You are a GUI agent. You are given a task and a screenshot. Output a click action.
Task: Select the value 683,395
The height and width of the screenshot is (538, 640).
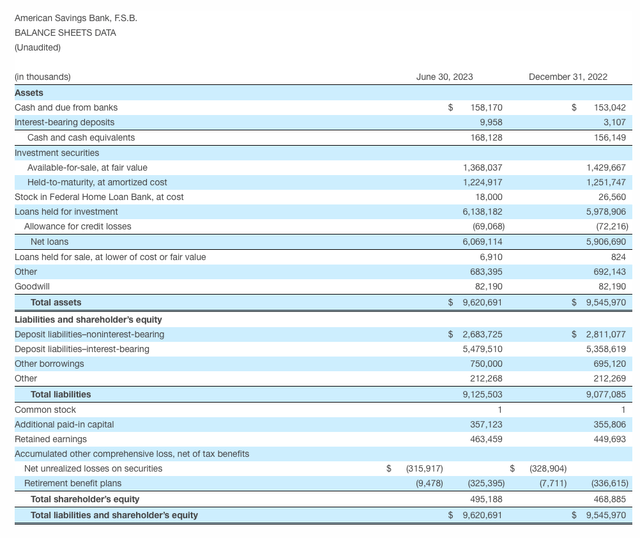pyautogui.click(x=486, y=271)
